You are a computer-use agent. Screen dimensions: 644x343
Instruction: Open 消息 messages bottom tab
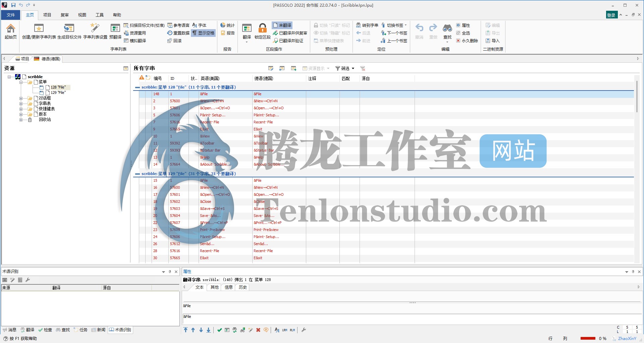(x=9, y=330)
